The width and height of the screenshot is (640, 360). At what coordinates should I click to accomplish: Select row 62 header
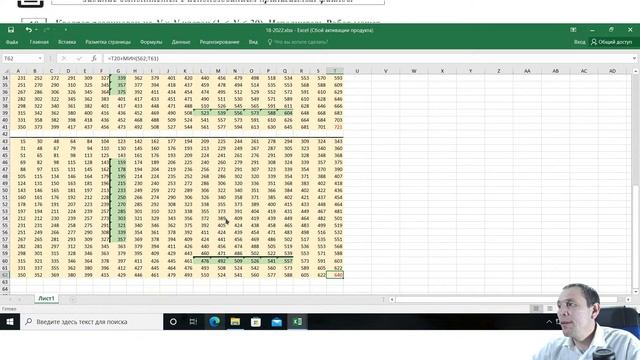click(x=5, y=275)
